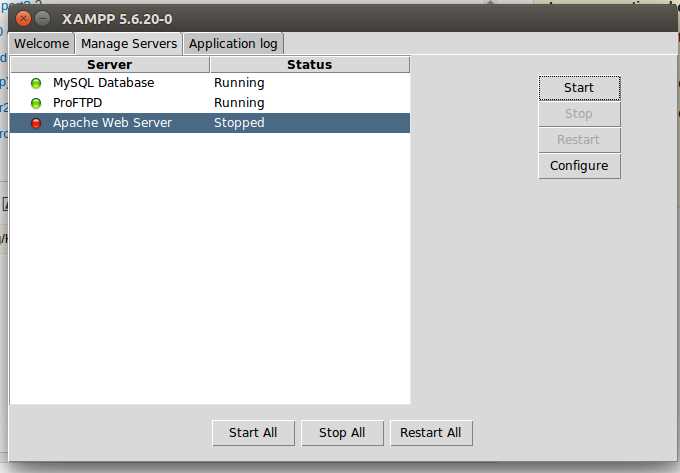Click the green status icon for ProFTPD
The width and height of the screenshot is (680, 473).
click(x=36, y=103)
